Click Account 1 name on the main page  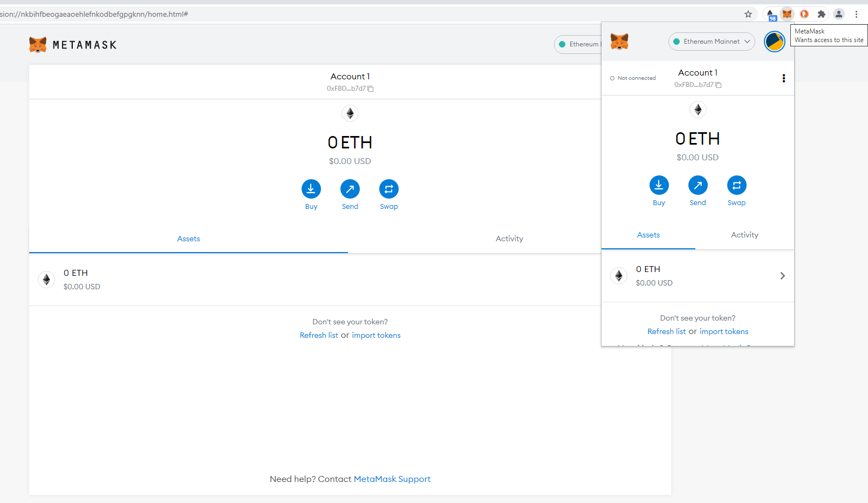pyautogui.click(x=350, y=77)
